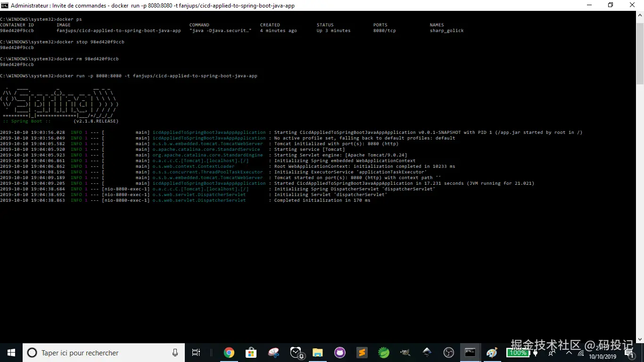This screenshot has width=644, height=362.
Task: Click the '8080/tcp' ports value
Action: coord(385,31)
